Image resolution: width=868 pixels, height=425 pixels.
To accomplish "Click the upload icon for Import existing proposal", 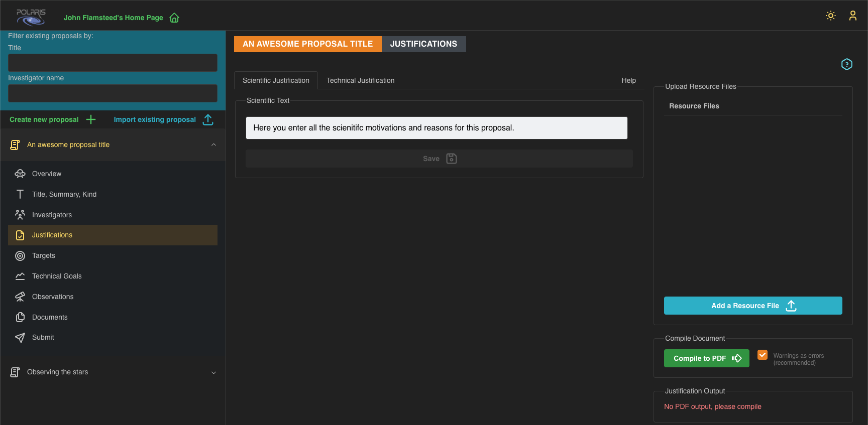I will [x=208, y=119].
